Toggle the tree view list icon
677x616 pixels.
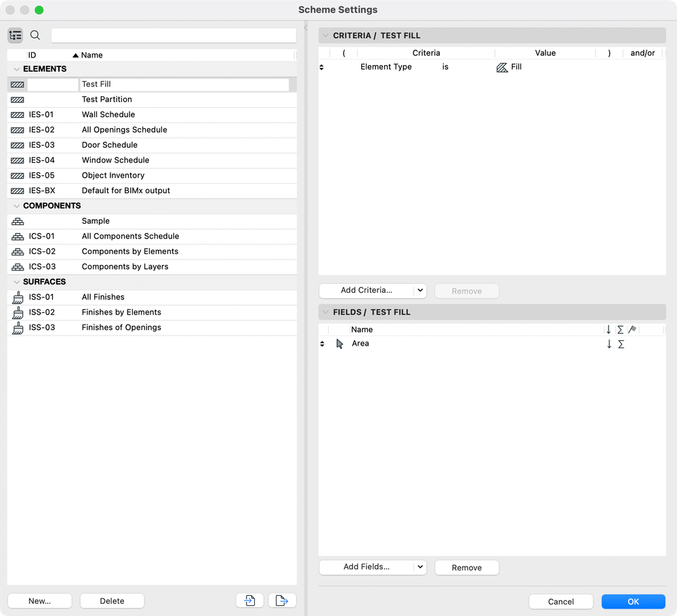click(16, 35)
